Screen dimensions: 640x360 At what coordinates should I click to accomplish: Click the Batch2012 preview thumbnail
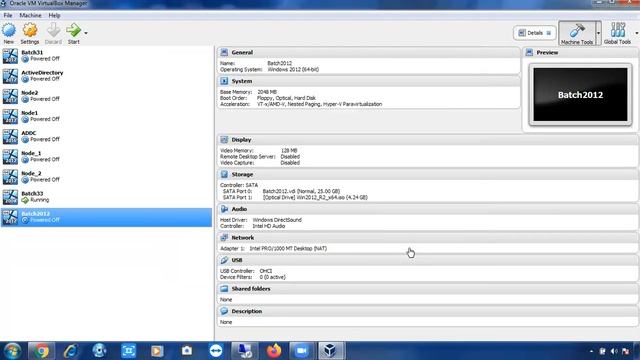(x=580, y=95)
